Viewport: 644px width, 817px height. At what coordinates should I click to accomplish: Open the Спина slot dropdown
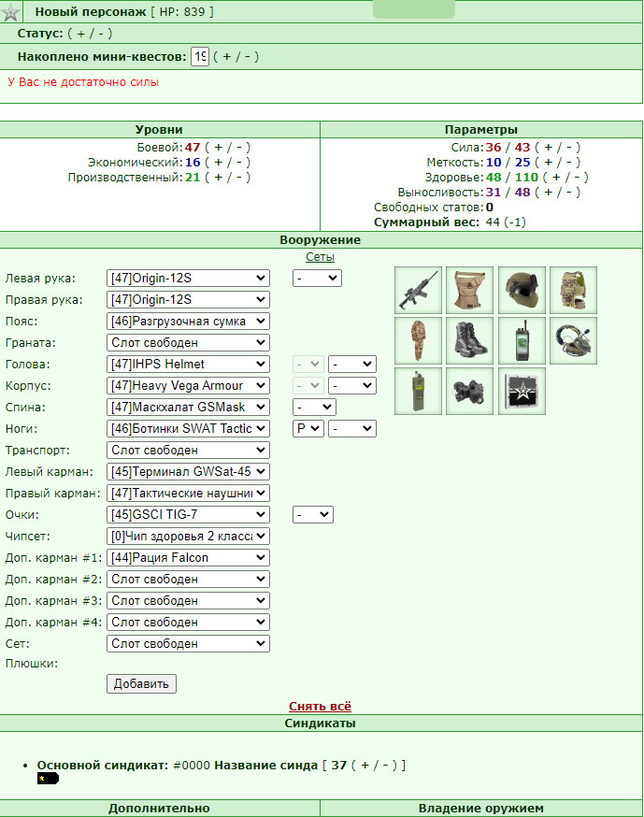pos(188,407)
